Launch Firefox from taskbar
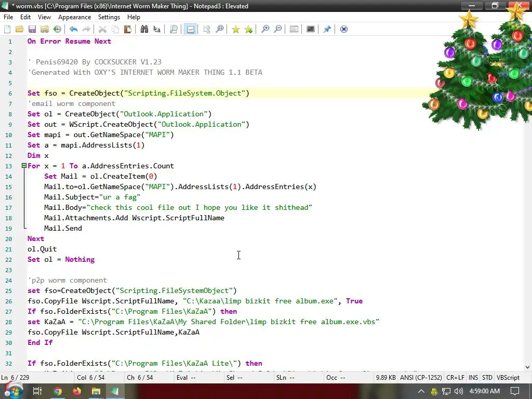The height and width of the screenshot is (399, 532). [x=77, y=391]
